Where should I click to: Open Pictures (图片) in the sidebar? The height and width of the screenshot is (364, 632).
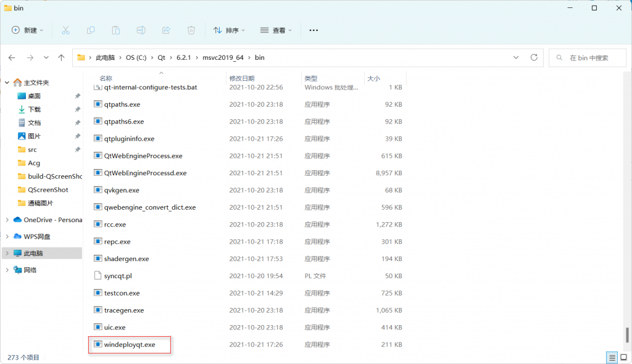[x=35, y=136]
